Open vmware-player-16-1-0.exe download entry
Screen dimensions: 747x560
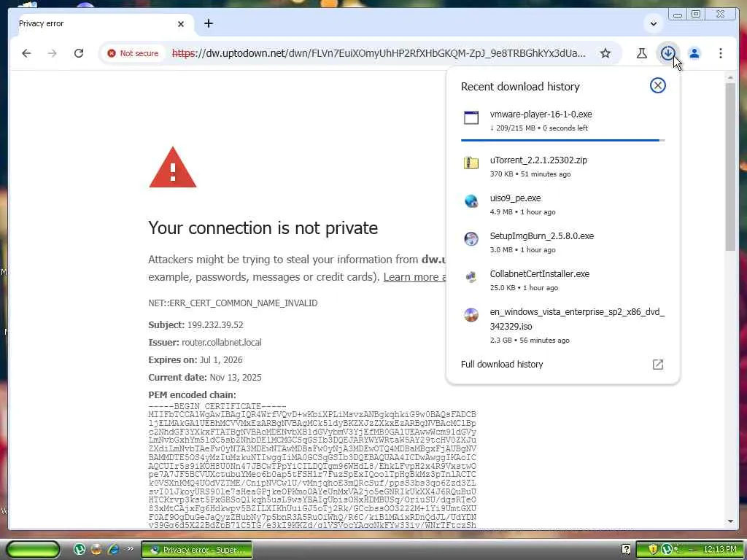pyautogui.click(x=562, y=120)
